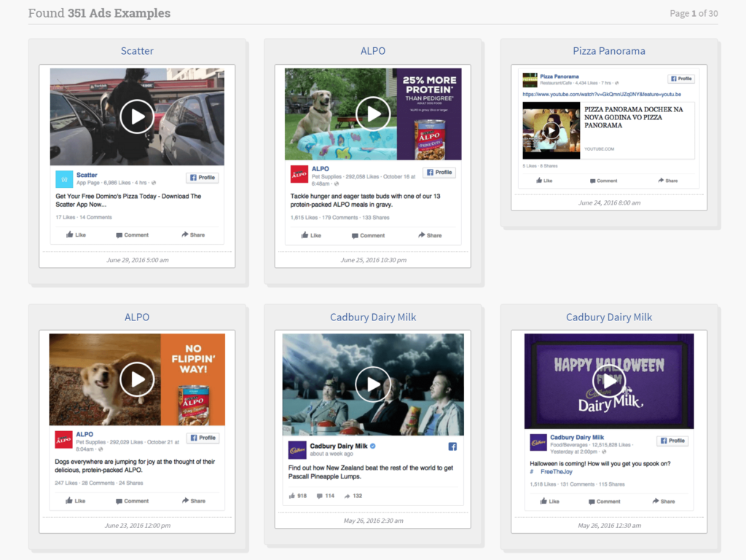Click the "Found 351 Ads Examples" heading

point(99,13)
